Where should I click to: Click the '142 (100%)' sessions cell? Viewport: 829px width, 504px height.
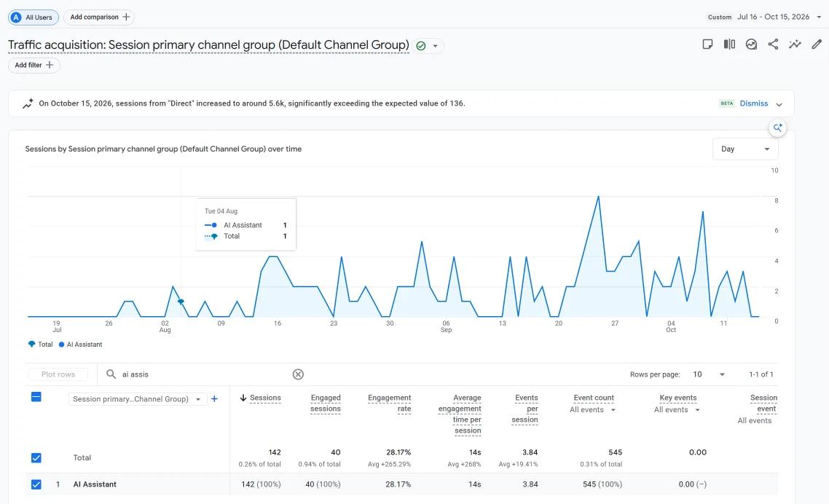261,484
